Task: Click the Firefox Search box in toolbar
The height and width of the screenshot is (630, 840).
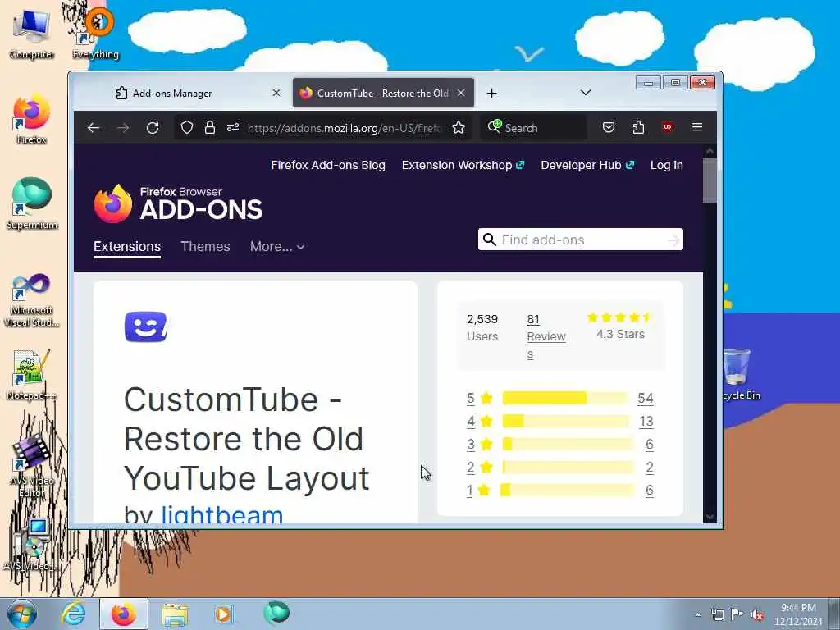Action: (533, 127)
